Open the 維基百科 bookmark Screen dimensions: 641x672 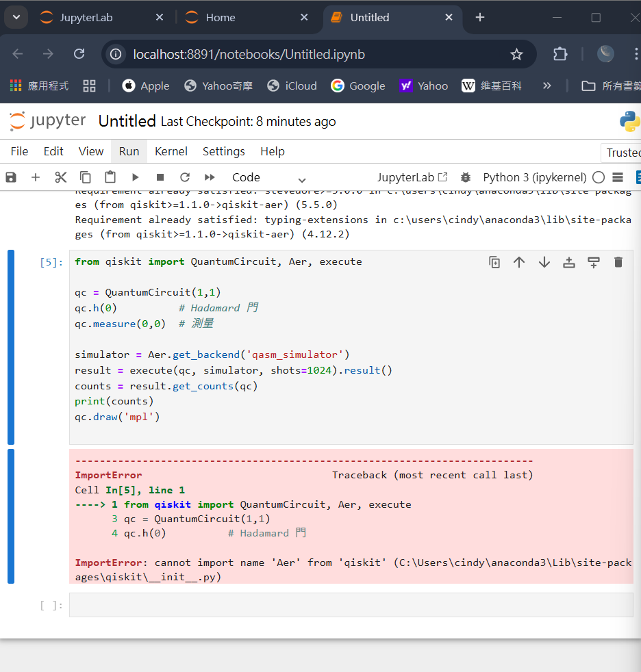[492, 86]
